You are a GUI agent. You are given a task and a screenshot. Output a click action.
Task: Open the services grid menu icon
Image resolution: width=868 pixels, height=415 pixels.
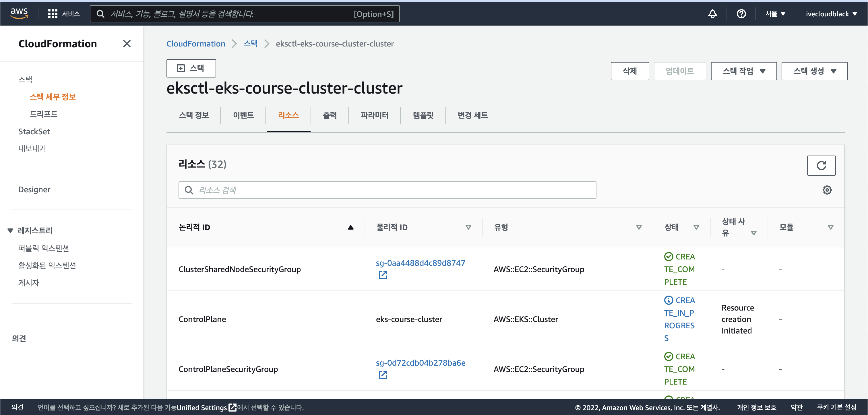[53, 14]
